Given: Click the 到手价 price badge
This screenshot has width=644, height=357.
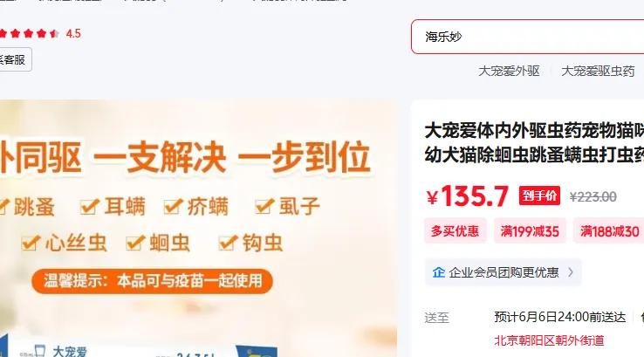Looking at the screenshot, I should click(539, 196).
